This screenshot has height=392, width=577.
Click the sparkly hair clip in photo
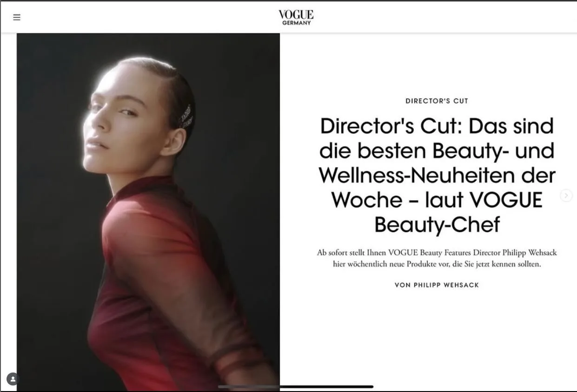(186, 117)
